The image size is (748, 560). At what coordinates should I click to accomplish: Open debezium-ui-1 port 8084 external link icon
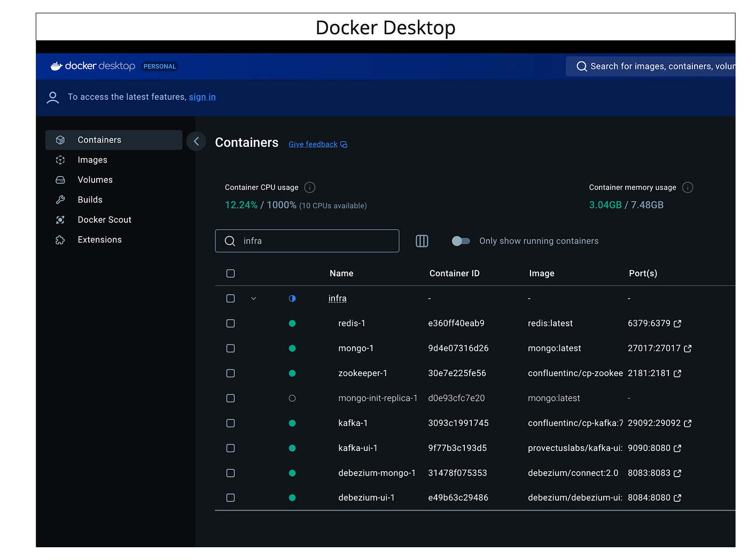coord(677,498)
